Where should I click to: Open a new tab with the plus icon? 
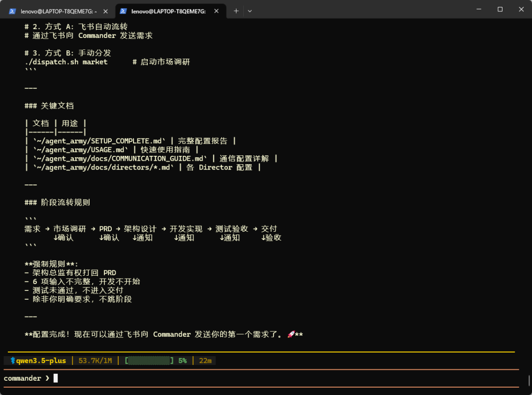click(236, 10)
